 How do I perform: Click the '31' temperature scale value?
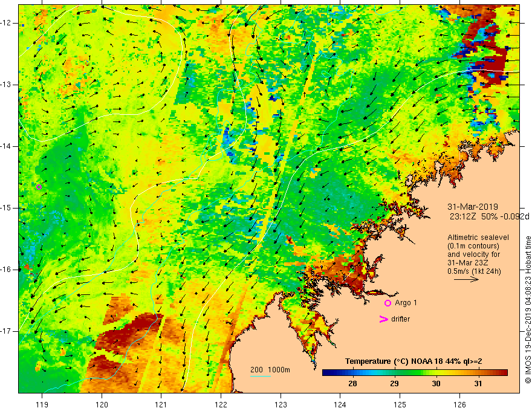click(x=478, y=384)
